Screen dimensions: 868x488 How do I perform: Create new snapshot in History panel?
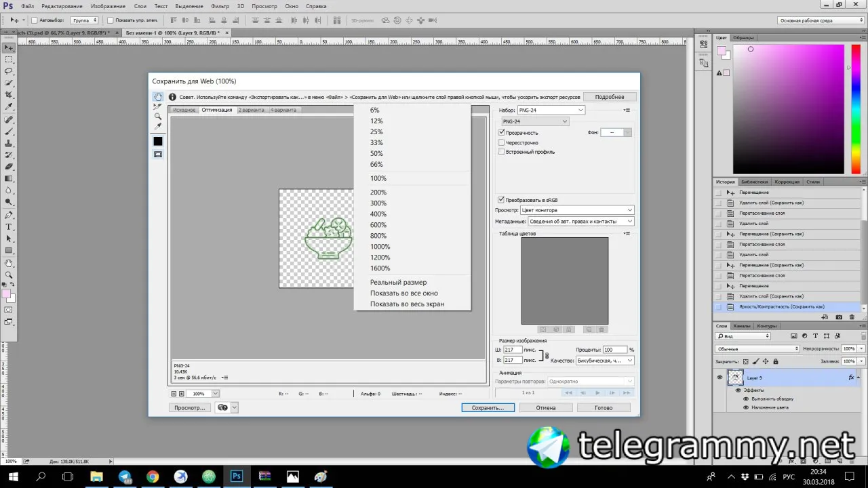pos(839,317)
